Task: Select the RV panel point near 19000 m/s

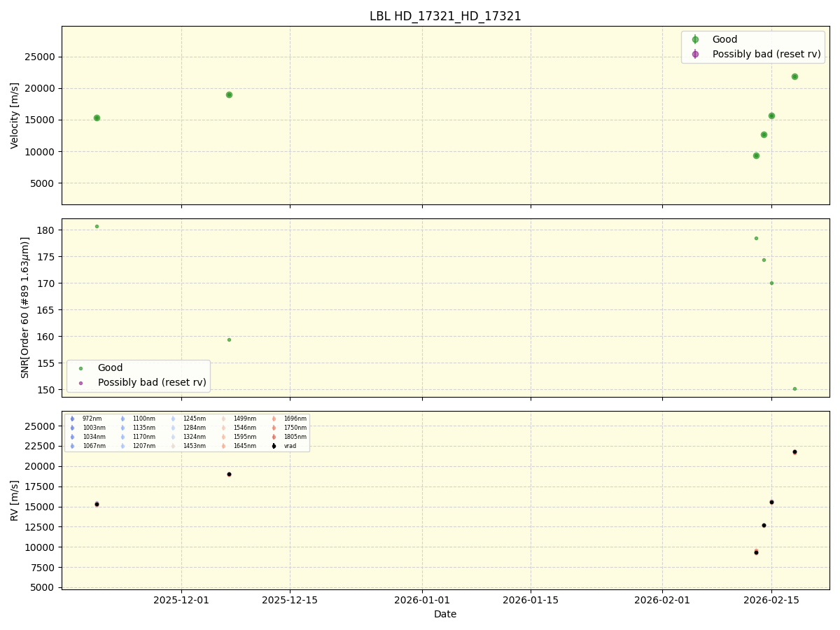Action: point(229,474)
